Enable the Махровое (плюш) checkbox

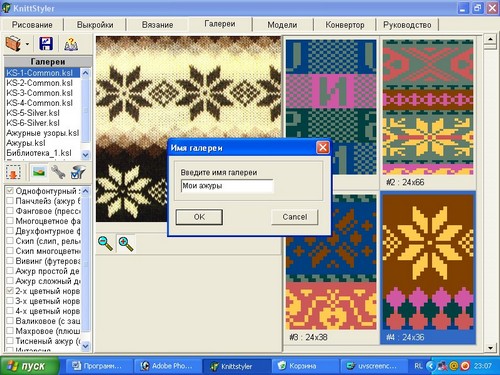10,331
